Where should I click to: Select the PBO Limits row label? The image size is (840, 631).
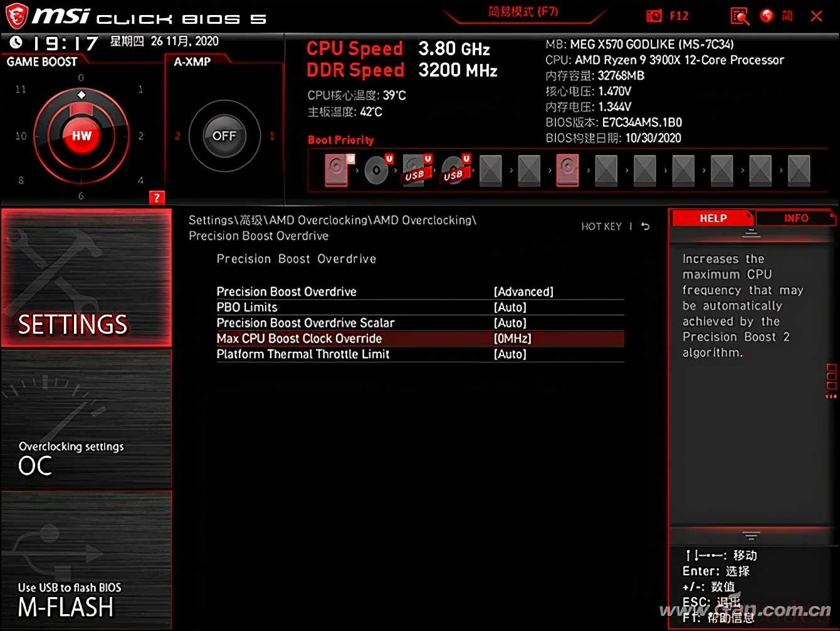click(247, 307)
